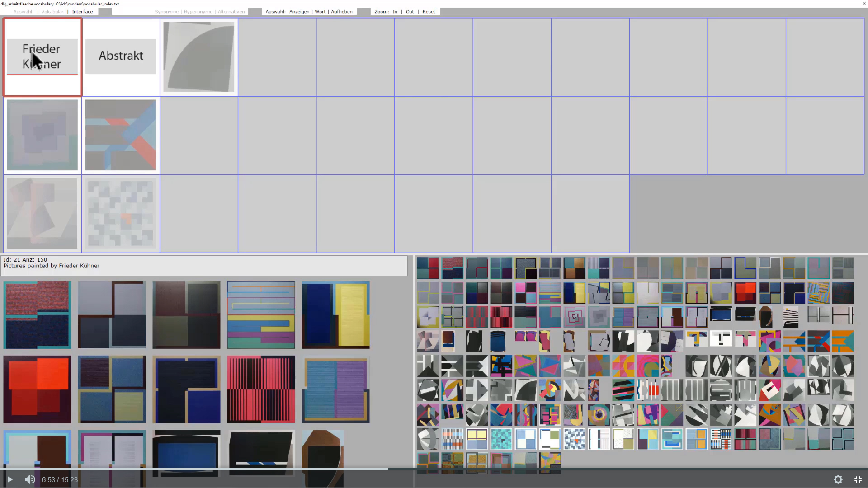Viewport: 868px width, 488px height.
Task: Click Aufheben to clear selection
Action: 341,12
